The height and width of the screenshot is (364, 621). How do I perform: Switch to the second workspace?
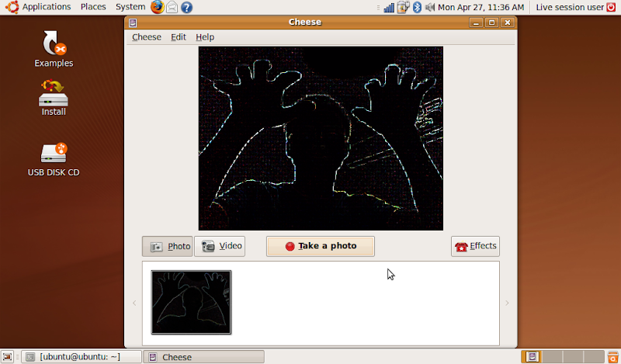coord(553,357)
